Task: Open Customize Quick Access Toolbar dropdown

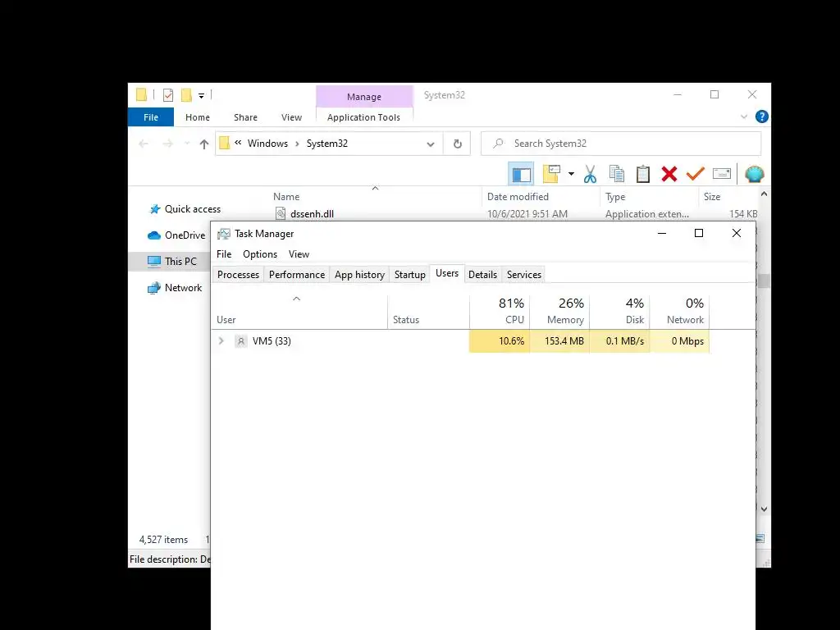Action: click(202, 96)
